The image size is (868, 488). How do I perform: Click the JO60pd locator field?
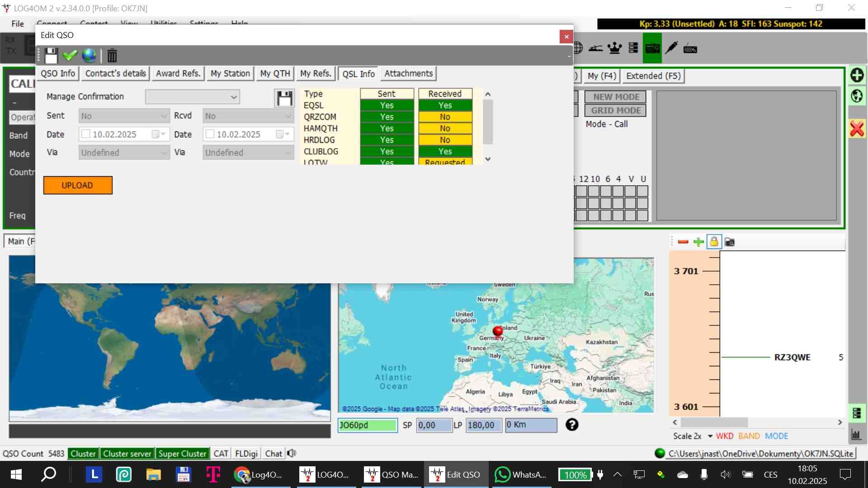(x=368, y=425)
